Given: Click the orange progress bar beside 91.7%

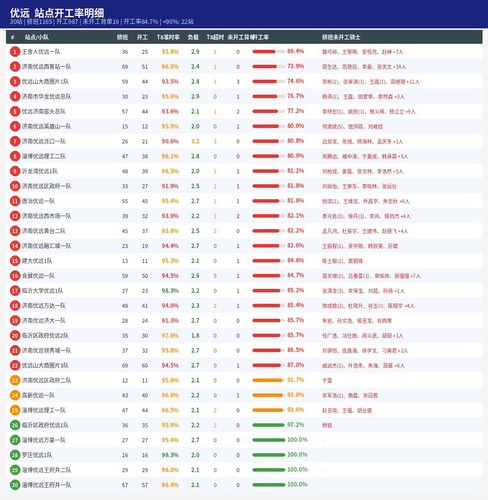Looking at the screenshot, I should [x=268, y=380].
